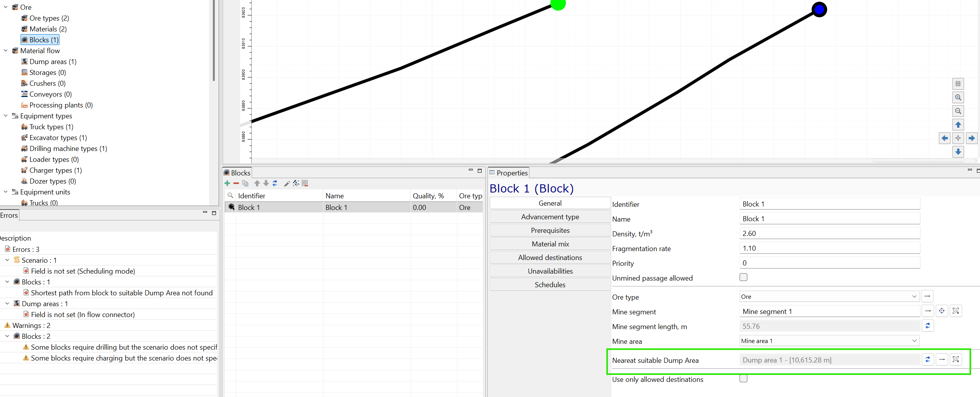Go to the Ore type with arrow button

(927, 296)
